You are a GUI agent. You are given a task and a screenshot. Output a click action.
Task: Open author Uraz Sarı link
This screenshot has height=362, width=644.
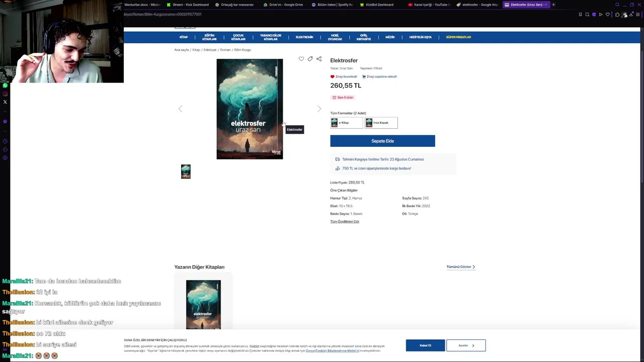tap(346, 68)
